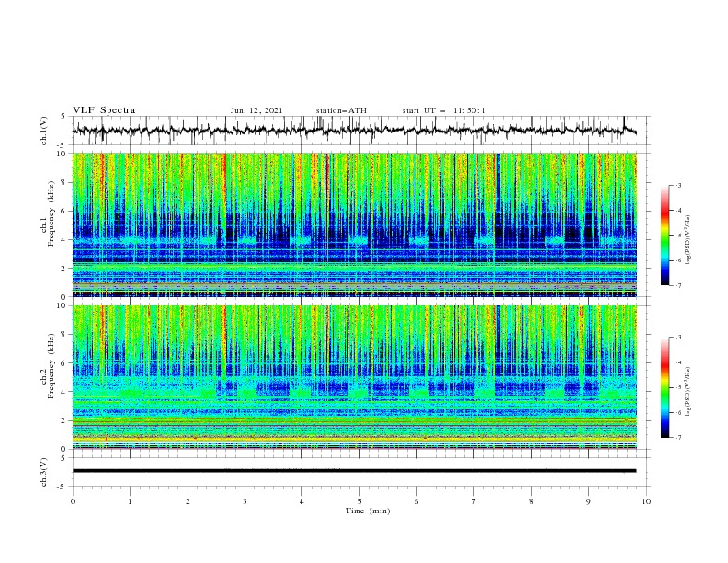Click the "-3" label on ch.1 color scale

pos(678,185)
